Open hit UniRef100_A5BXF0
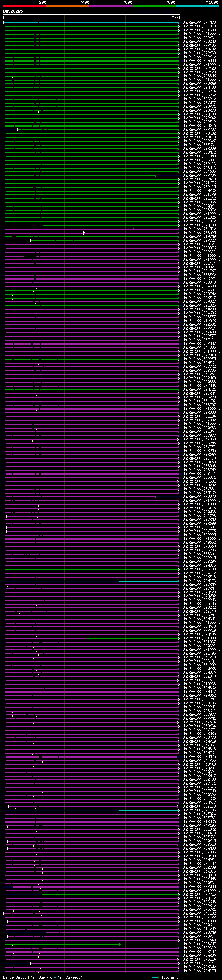 click(x=199, y=137)
